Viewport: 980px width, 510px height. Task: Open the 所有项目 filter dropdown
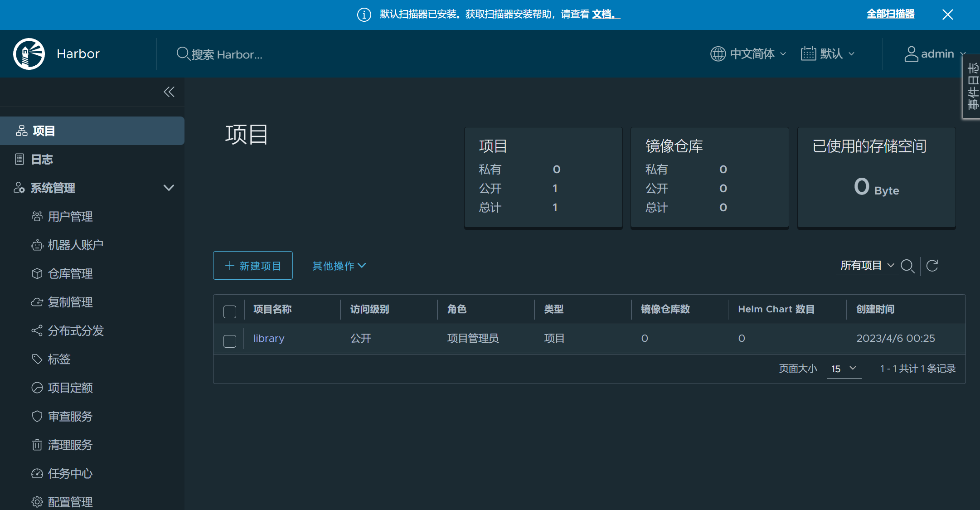pos(867,266)
